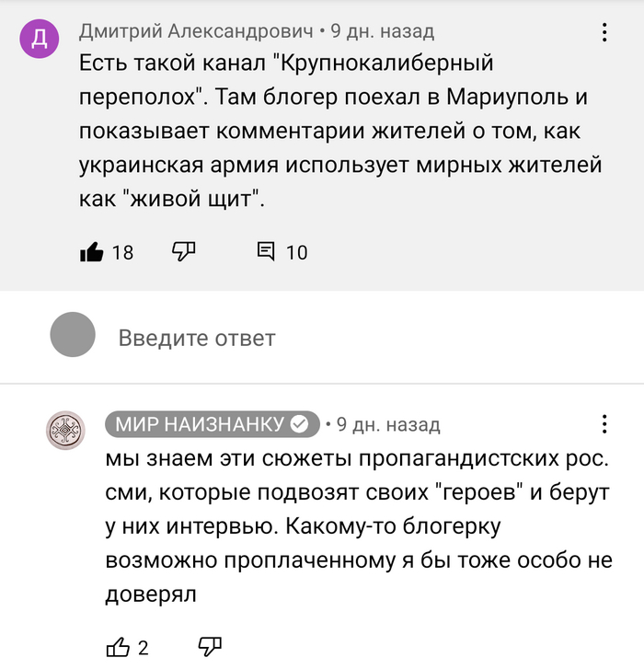
Task: Open three-dot menu for МИР НАИЗНАНКУ reply
Action: [604, 424]
